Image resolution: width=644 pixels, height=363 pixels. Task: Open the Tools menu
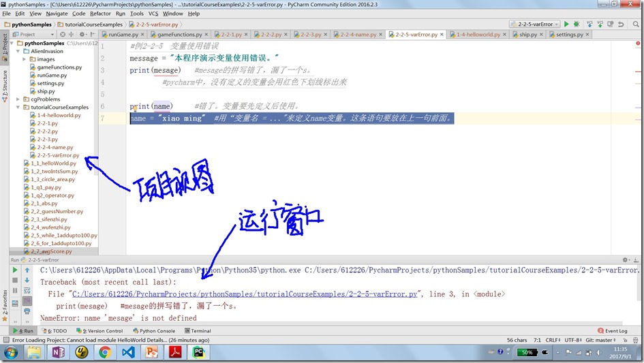click(137, 14)
